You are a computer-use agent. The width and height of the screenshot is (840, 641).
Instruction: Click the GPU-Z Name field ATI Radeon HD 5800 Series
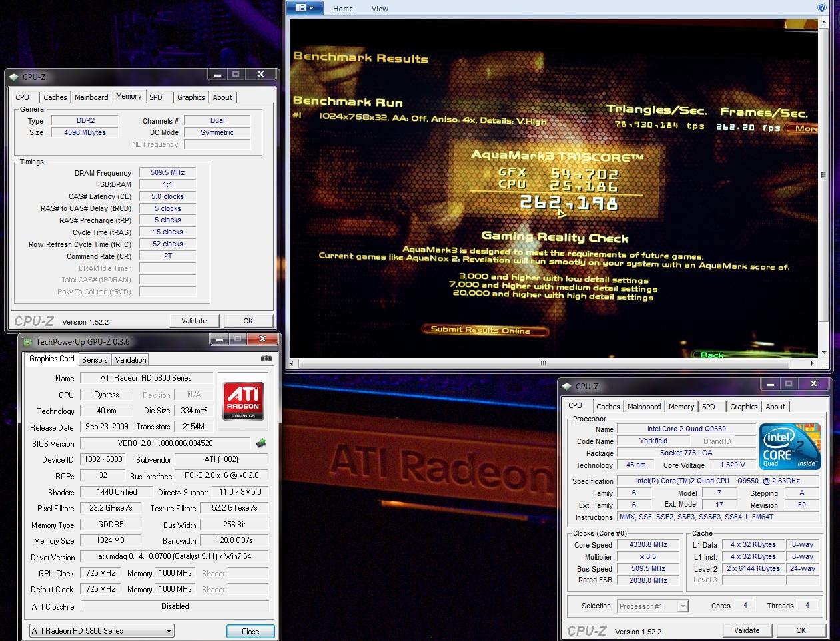click(146, 378)
